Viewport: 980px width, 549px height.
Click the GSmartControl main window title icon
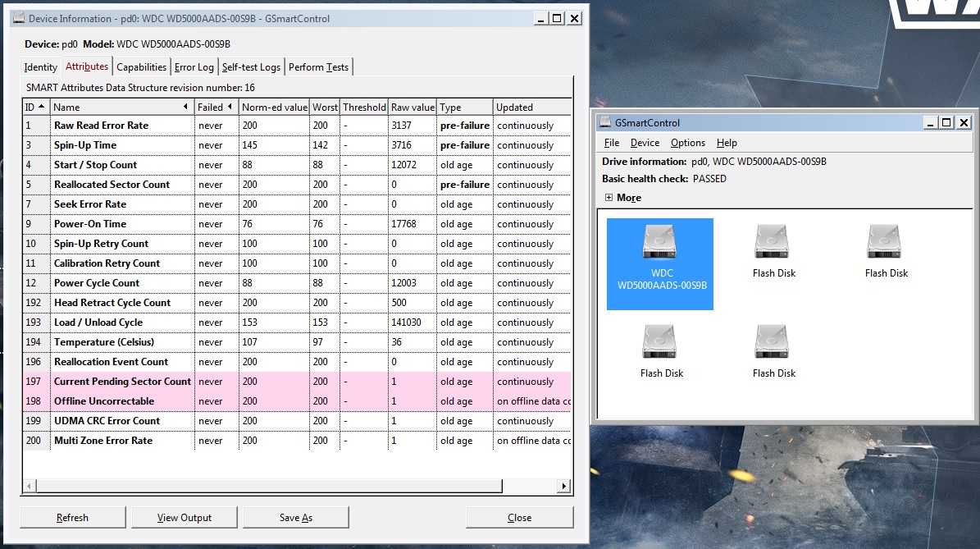coord(605,122)
